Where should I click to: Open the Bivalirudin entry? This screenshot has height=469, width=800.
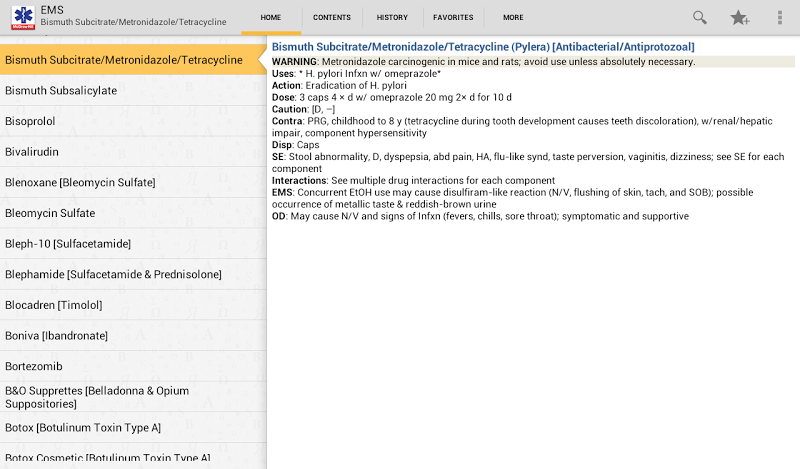pyautogui.click(x=133, y=152)
